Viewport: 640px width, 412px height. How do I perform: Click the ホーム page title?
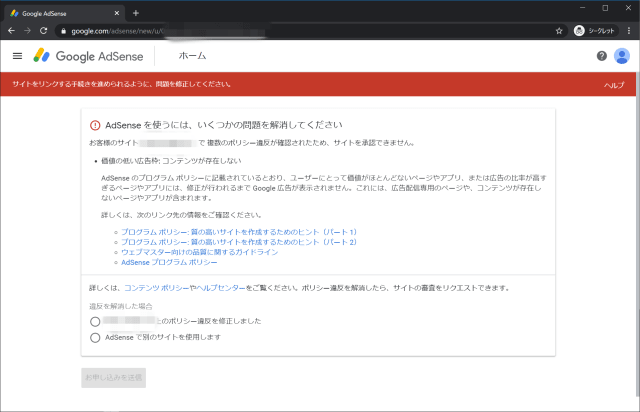[192, 56]
